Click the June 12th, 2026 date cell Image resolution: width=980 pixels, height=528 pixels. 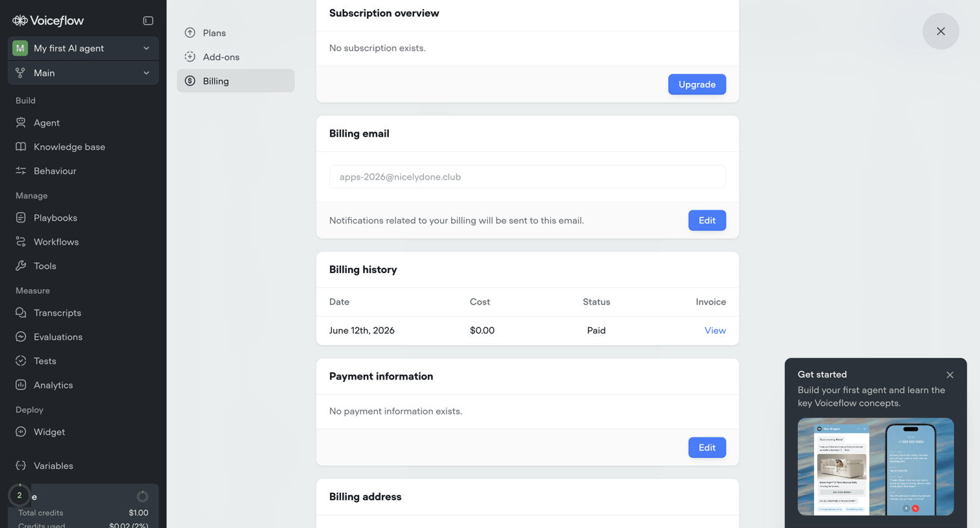point(362,330)
